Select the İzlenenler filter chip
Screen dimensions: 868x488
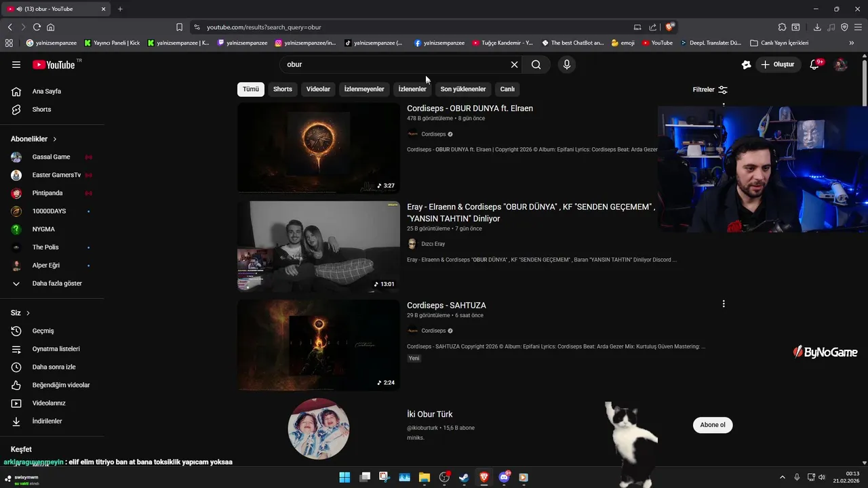pyautogui.click(x=412, y=89)
